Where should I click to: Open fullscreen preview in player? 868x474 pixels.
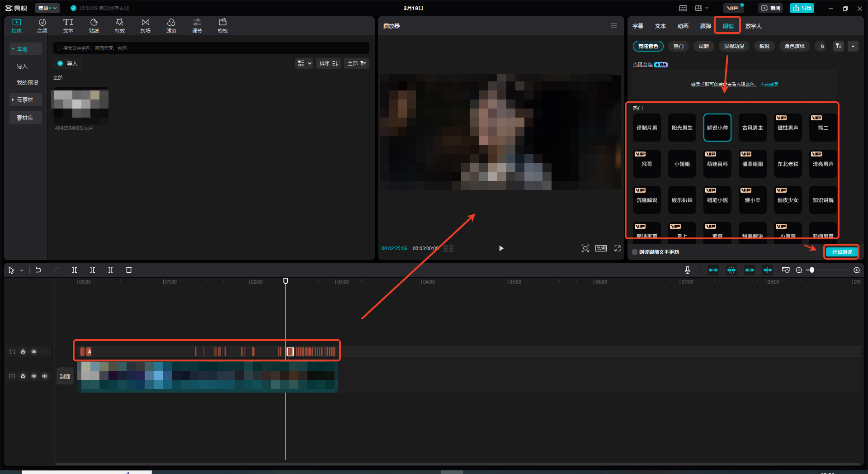(618, 248)
